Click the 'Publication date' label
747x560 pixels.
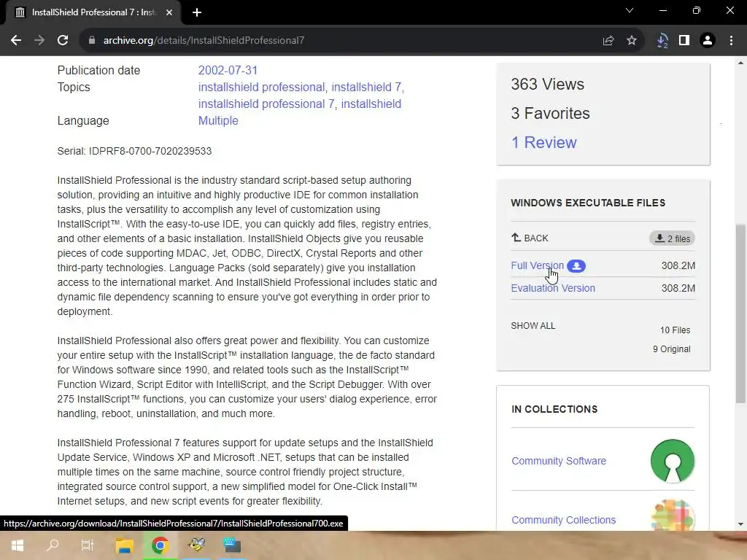click(x=98, y=71)
